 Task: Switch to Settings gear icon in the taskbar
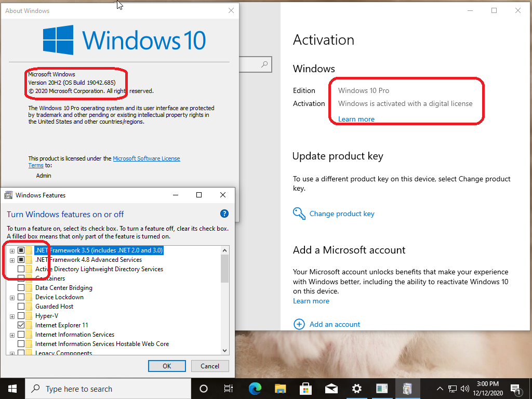point(356,389)
